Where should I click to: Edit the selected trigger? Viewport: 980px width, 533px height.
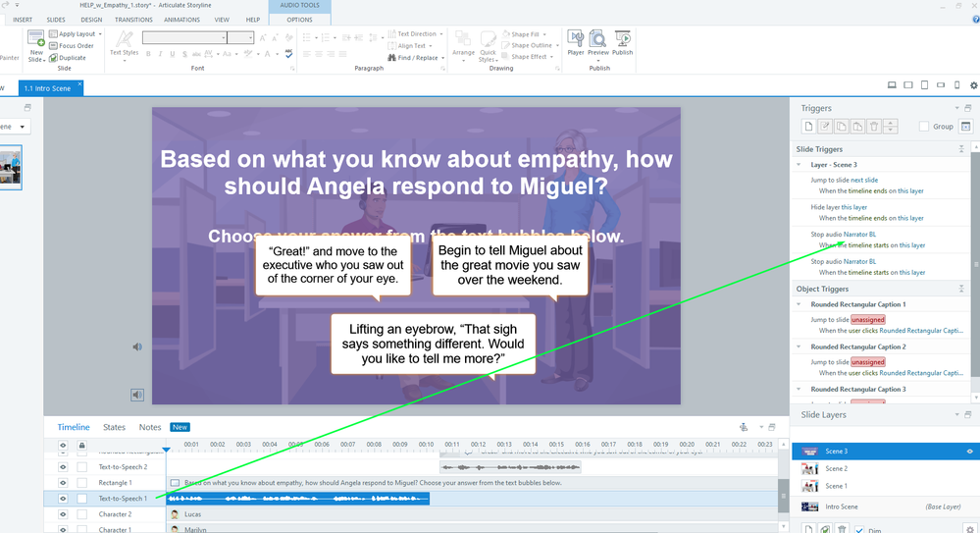coord(825,127)
